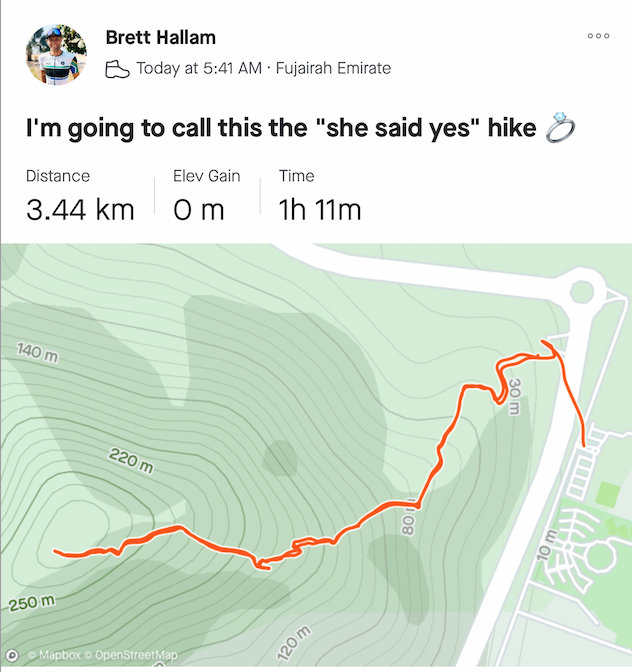Open the "she said yes" hike title
This screenshot has width=632, height=672.
coord(281,128)
